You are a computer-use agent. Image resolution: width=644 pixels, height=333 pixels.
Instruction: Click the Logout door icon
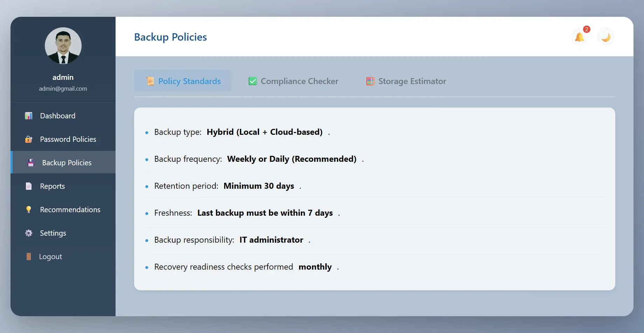coord(29,257)
